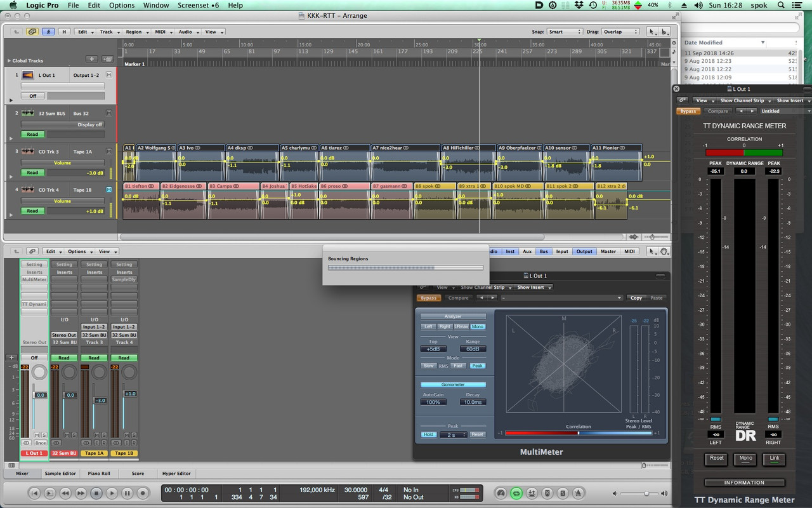The height and width of the screenshot is (508, 812).
Task: Switch to the Piano Roll tab
Action: tap(98, 473)
